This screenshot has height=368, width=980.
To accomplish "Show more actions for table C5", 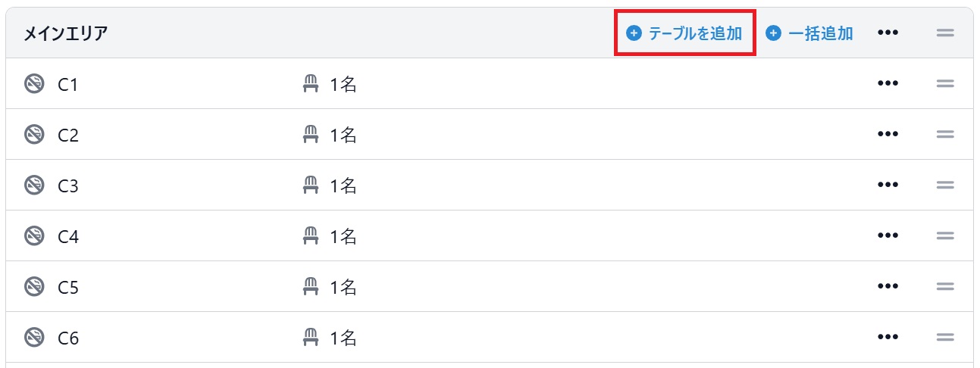I will pyautogui.click(x=888, y=287).
